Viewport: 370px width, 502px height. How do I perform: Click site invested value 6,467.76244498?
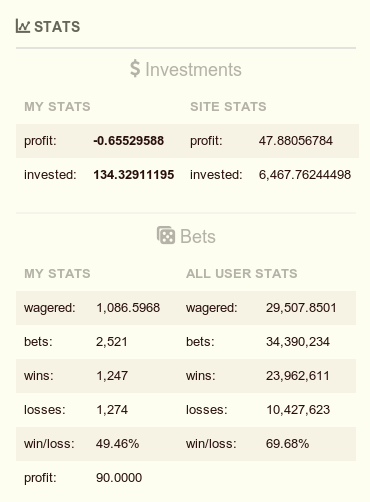pyautogui.click(x=305, y=175)
